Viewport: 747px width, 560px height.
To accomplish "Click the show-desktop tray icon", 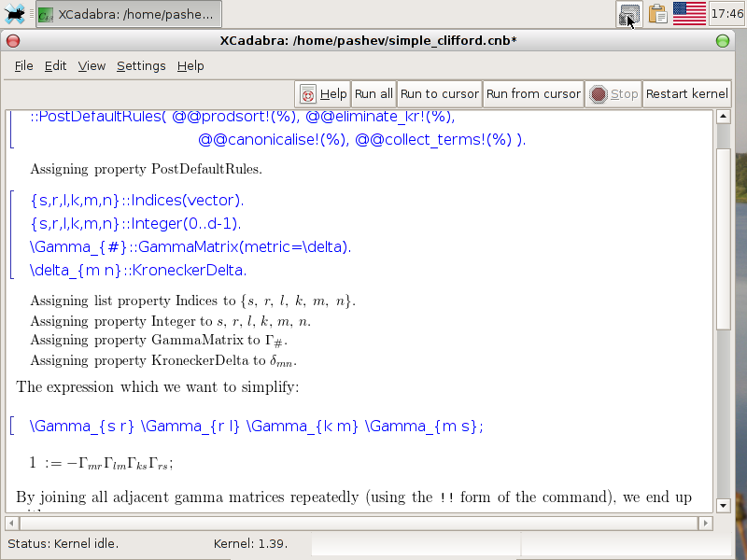I will pyautogui.click(x=629, y=14).
